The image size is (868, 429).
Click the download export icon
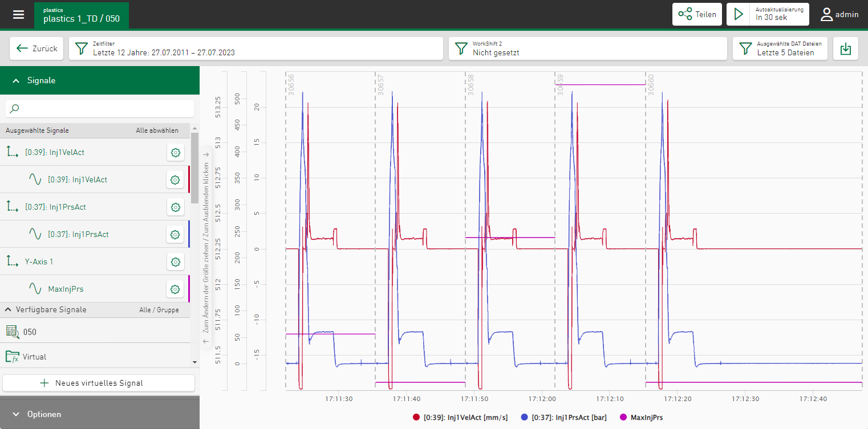(846, 49)
